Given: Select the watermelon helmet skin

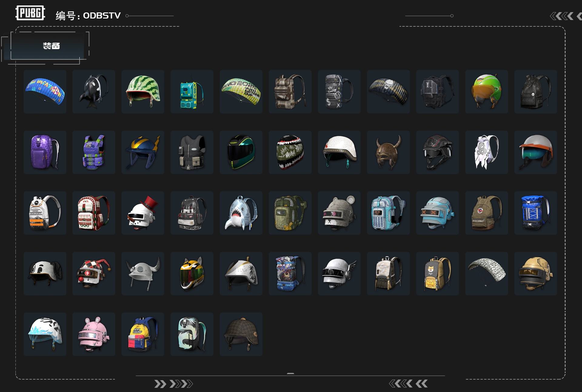Looking at the screenshot, I should pyautogui.click(x=143, y=92).
